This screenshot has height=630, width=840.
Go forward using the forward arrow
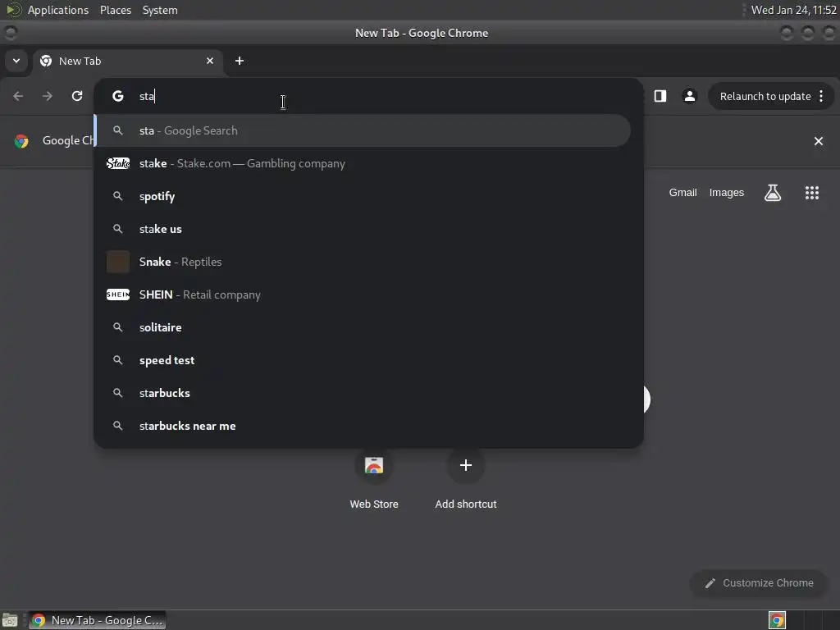tap(48, 96)
